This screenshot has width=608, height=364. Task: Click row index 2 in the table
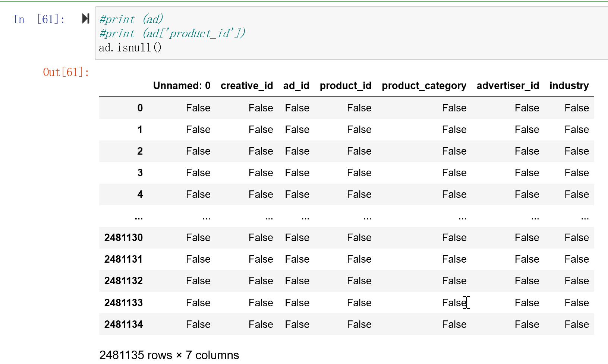tap(140, 151)
